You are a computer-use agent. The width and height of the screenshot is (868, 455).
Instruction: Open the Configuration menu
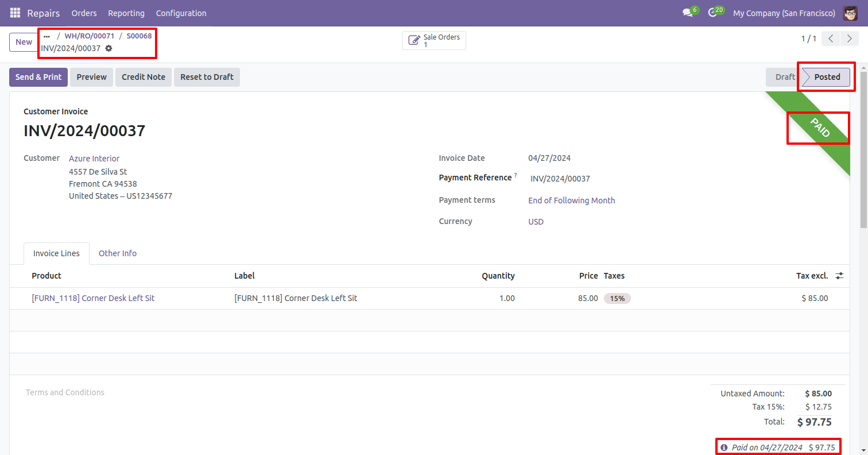tap(181, 13)
